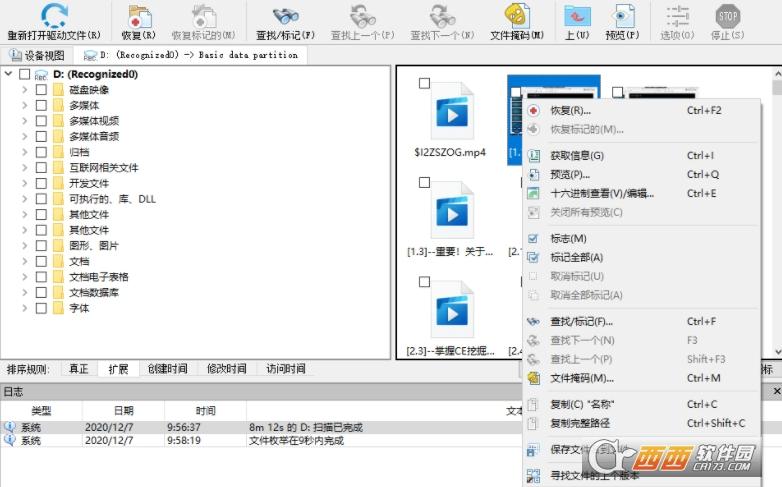Click the 查找/标记(F) binoculars icon
The height and width of the screenshot is (487, 782).
click(285, 16)
